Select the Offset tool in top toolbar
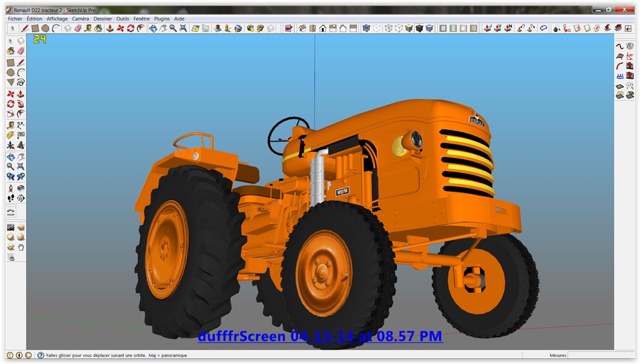640x364 pixels. pyautogui.click(x=141, y=28)
